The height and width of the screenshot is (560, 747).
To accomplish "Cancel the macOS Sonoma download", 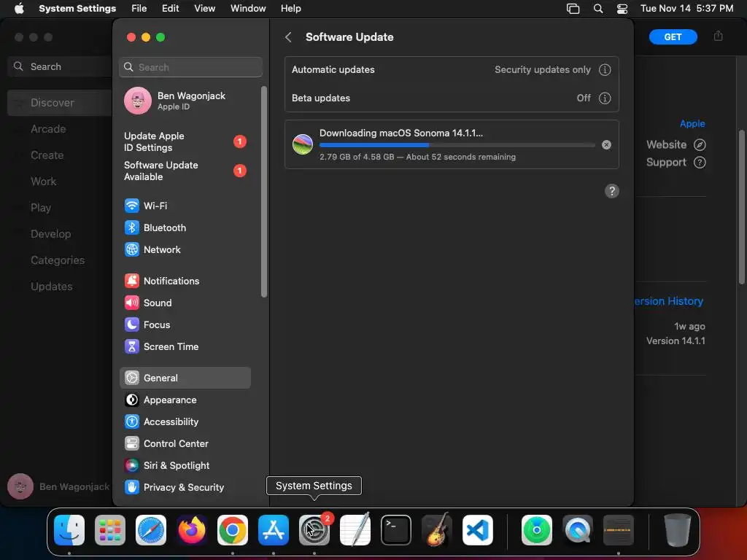I will point(606,145).
